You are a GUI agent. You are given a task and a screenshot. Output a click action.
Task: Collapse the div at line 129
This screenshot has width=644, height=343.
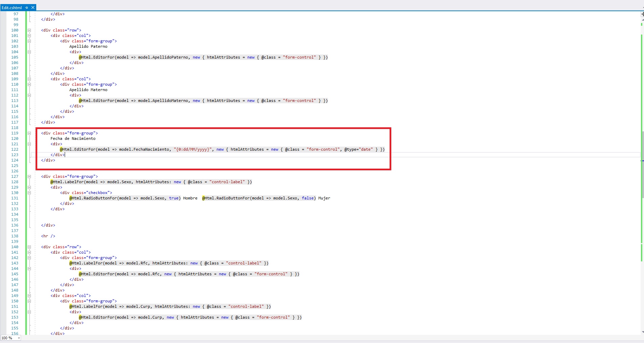[29, 187]
